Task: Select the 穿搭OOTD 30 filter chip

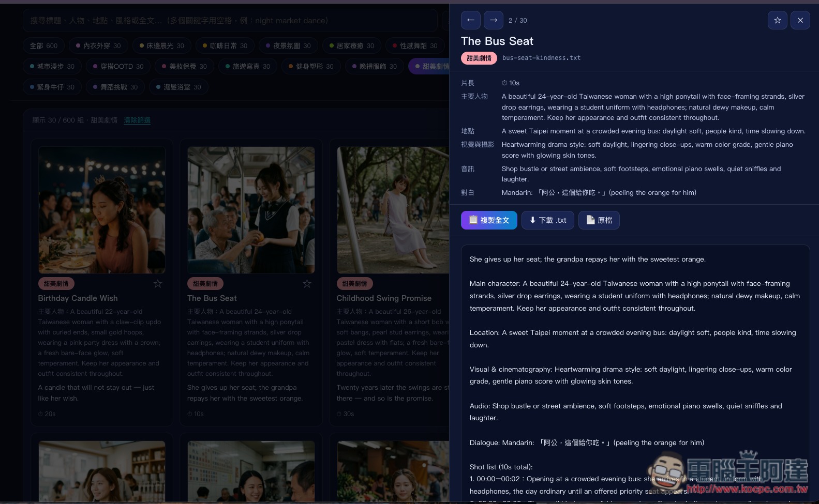Action: (118, 66)
